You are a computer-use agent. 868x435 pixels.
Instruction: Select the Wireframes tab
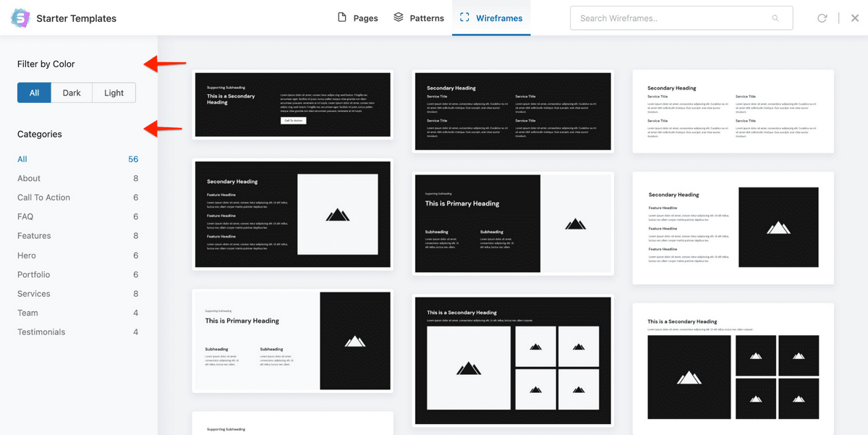pyautogui.click(x=491, y=18)
